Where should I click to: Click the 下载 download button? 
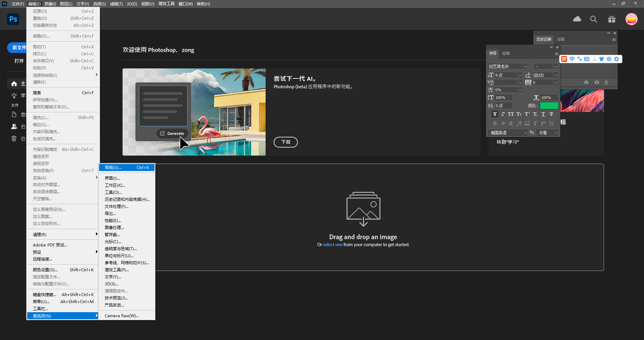285,142
